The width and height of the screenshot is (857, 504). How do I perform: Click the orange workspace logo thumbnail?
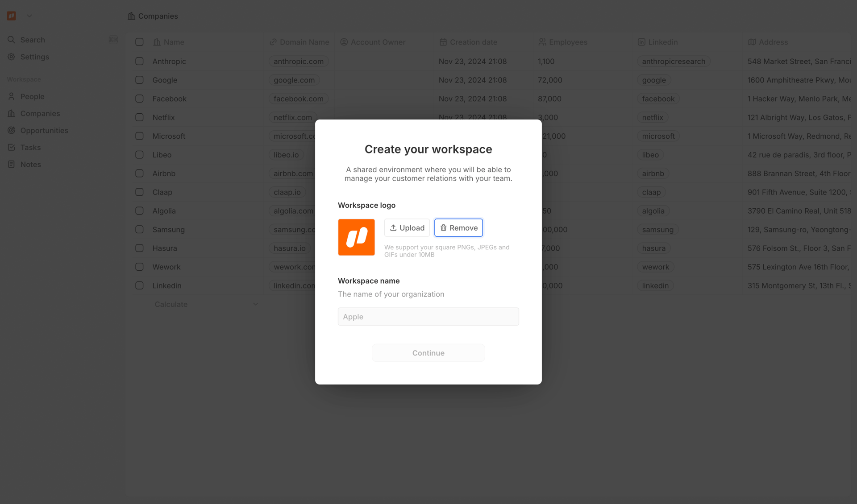(356, 237)
